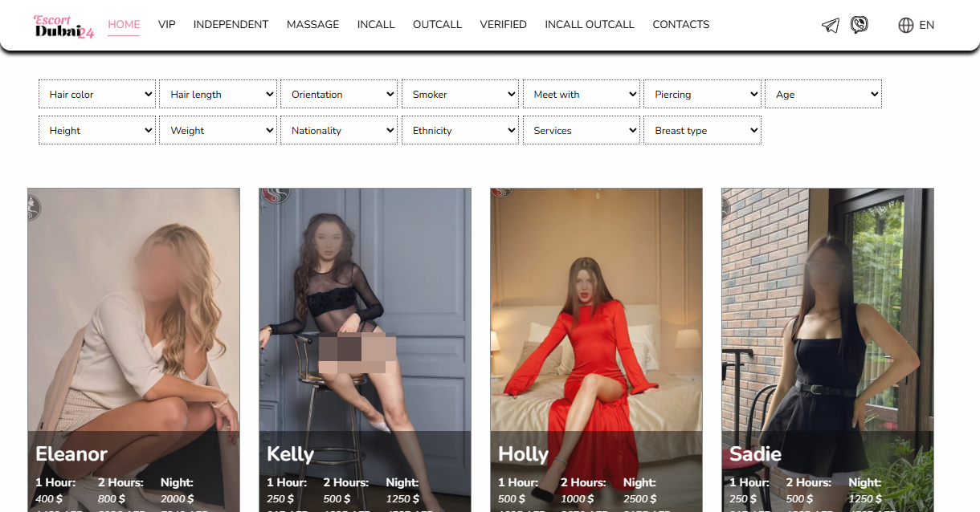This screenshot has width=980, height=512.
Task: Expand the Meet with dropdown
Action: tap(582, 94)
